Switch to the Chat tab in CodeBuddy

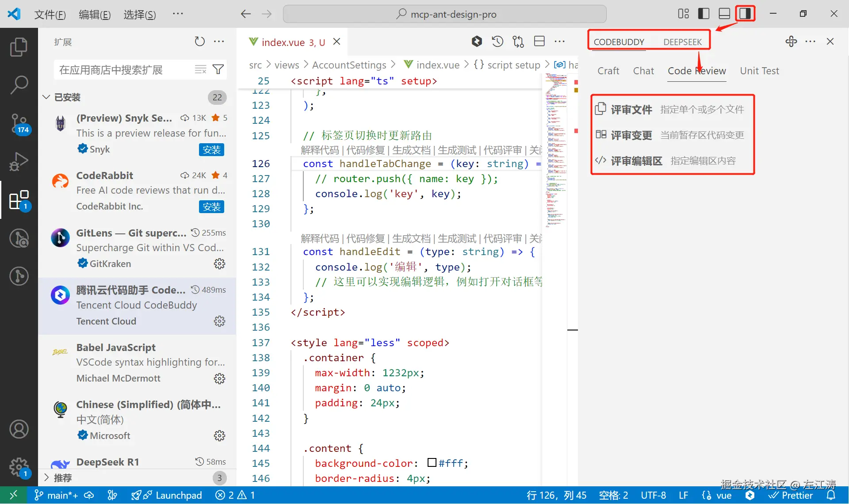tap(643, 71)
